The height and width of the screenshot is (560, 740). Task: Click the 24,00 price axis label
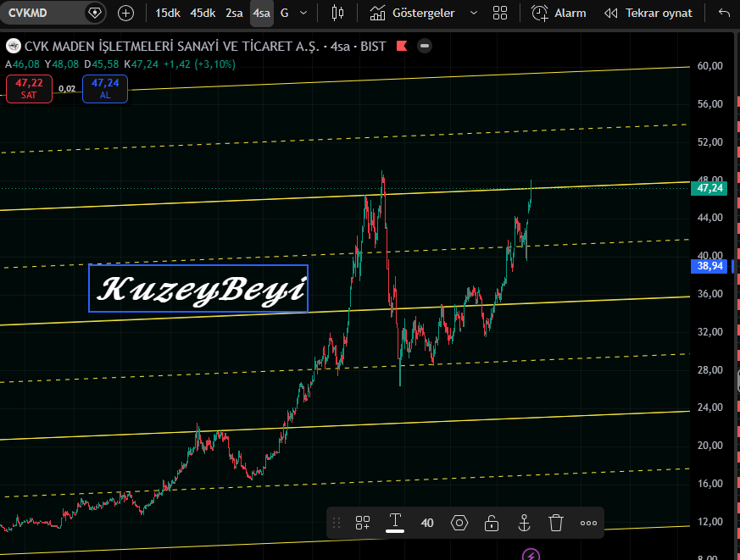coord(709,408)
